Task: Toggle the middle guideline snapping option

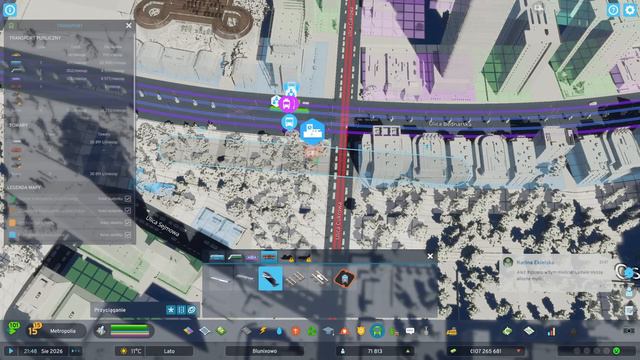Action: pyautogui.click(x=181, y=310)
